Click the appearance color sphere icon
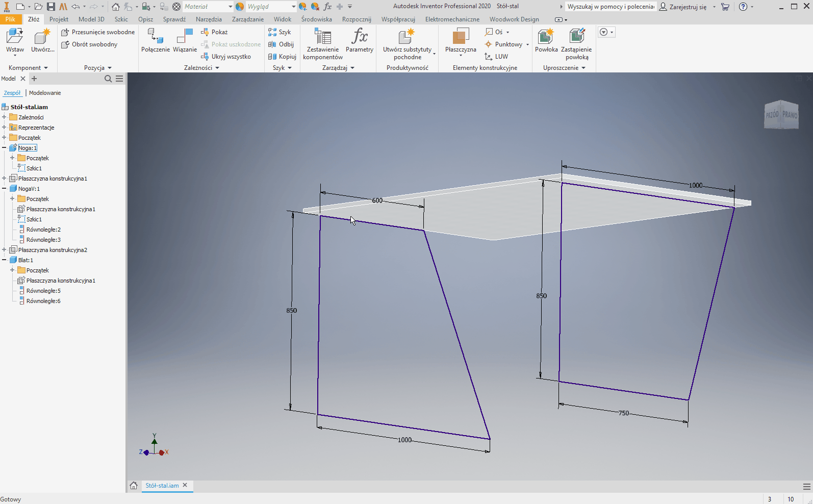813x504 pixels. tap(240, 7)
